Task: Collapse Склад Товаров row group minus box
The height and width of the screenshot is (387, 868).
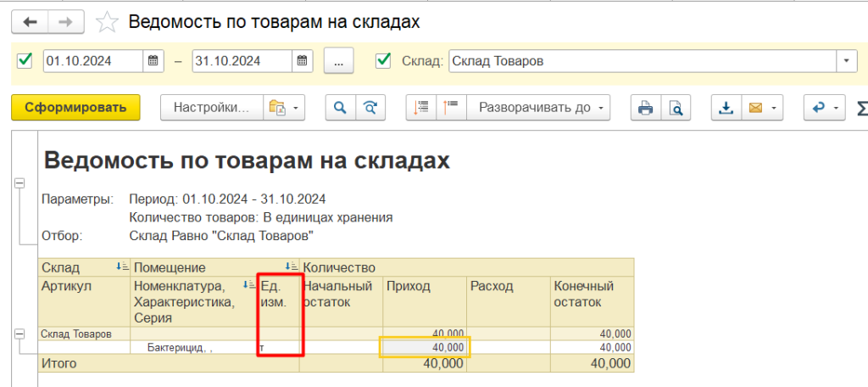Action: [x=19, y=334]
